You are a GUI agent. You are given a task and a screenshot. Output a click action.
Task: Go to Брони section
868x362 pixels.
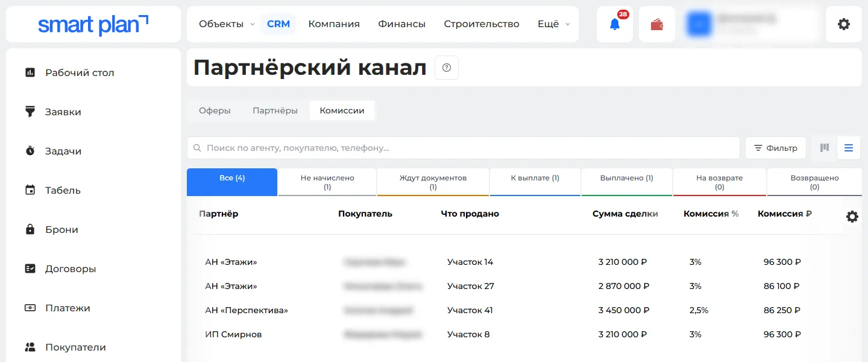(x=61, y=229)
